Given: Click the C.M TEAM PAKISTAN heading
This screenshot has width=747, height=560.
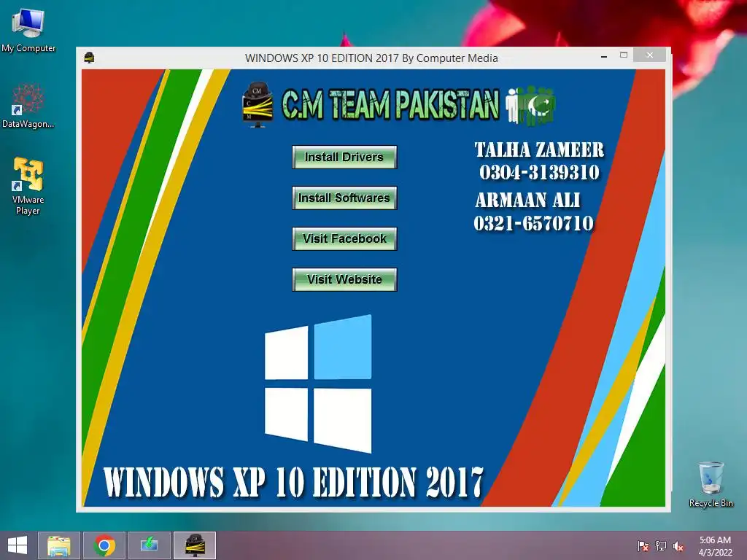Looking at the screenshot, I should coord(390,104).
